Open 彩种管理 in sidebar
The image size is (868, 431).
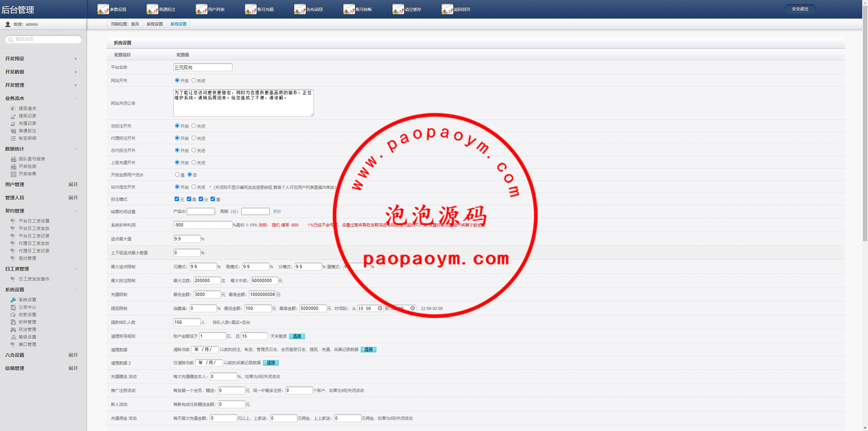(27, 322)
